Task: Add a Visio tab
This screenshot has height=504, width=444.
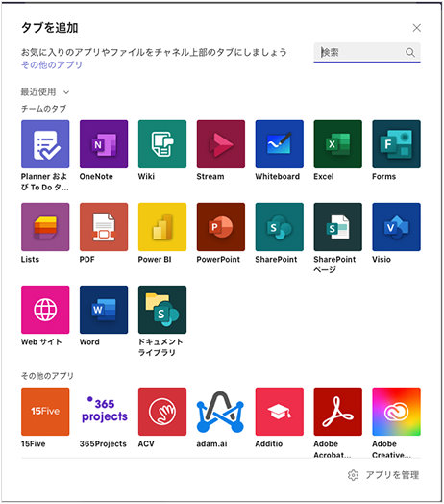Action: [x=396, y=227]
